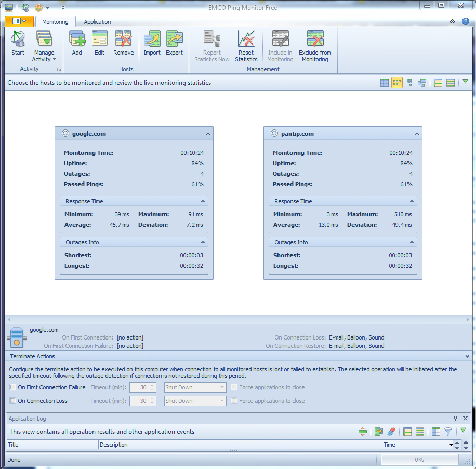Collapse the Terminate Actions panel
476x469 pixels.
click(x=467, y=356)
